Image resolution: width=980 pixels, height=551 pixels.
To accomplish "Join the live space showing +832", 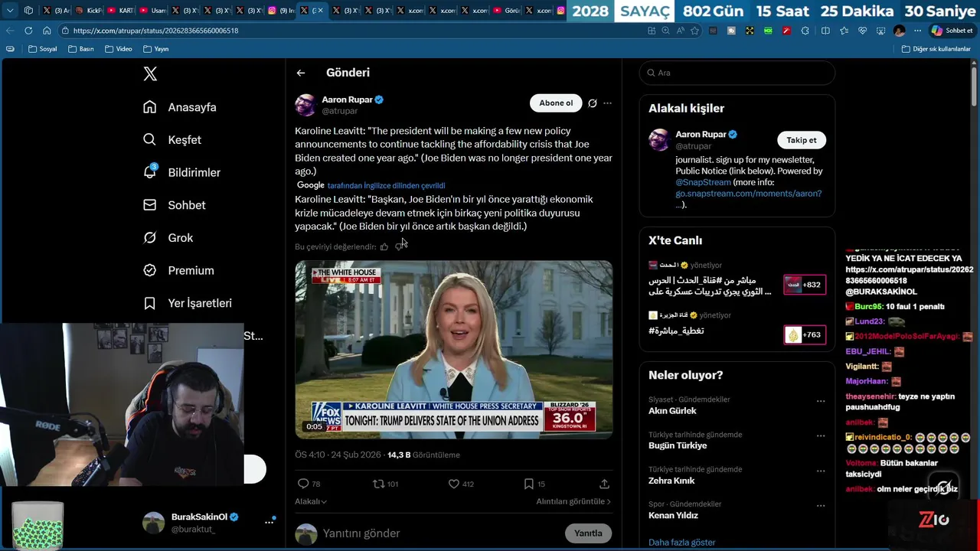I will click(x=804, y=285).
